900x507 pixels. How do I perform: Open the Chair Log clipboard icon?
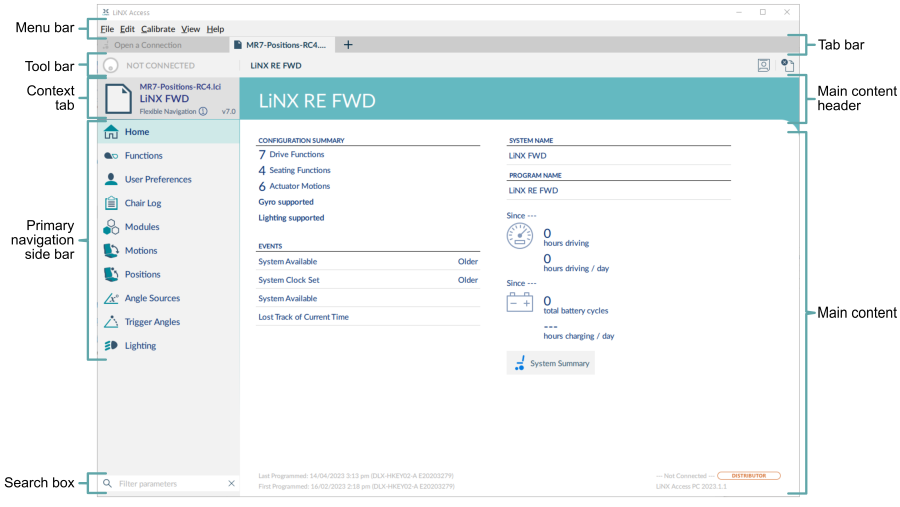(x=111, y=203)
